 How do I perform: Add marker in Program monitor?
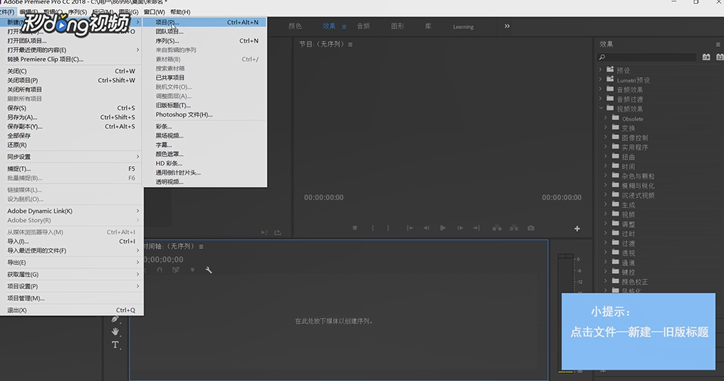coord(355,228)
